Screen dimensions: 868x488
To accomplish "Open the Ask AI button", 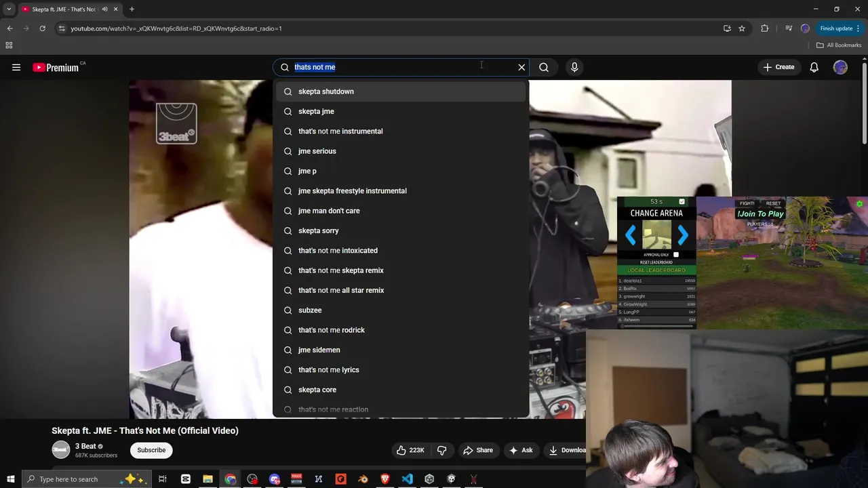I will [520, 450].
